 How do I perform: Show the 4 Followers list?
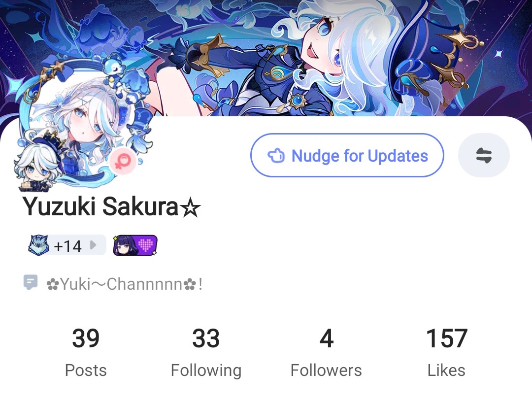[326, 352]
